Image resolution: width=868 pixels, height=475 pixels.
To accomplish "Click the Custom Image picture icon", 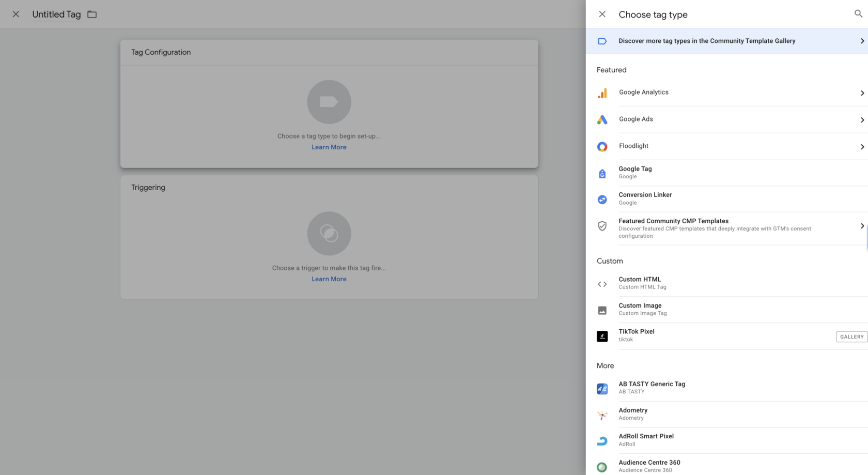I will click(602, 310).
